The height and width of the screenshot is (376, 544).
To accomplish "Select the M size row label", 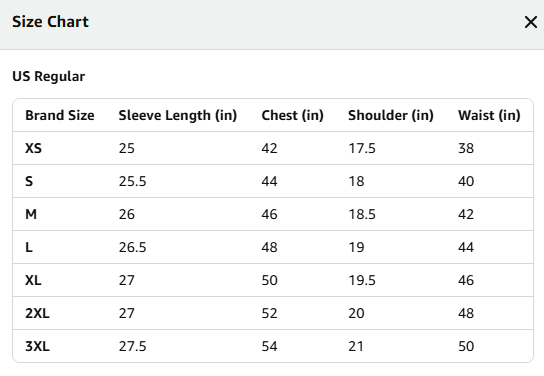I will (x=31, y=214).
